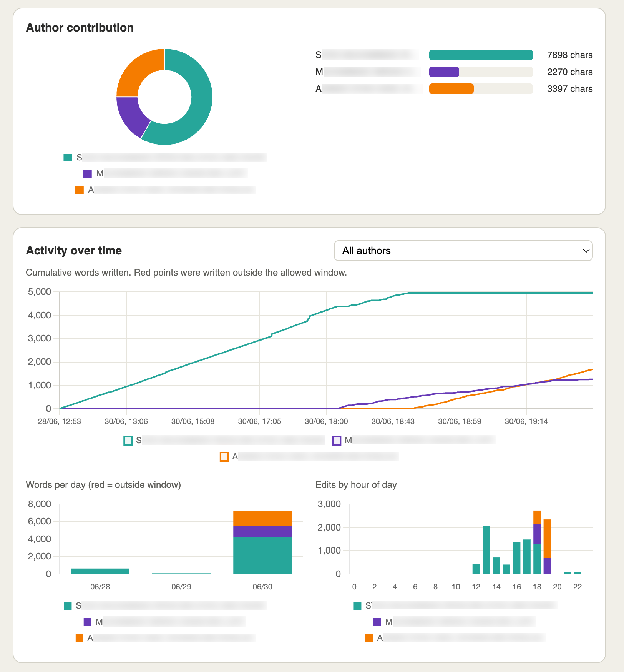Image resolution: width=624 pixels, height=672 pixels.
Task: Click the '30/06, 19:14' axis label
Action: pos(526,421)
